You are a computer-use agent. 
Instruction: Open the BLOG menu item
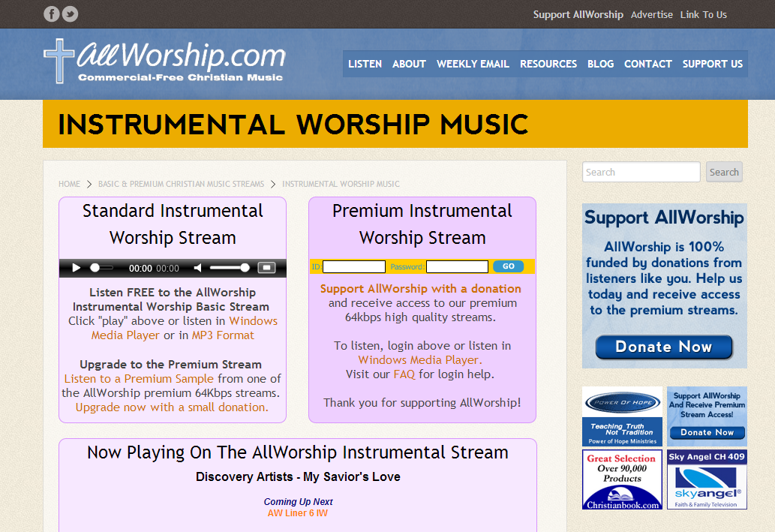point(600,64)
